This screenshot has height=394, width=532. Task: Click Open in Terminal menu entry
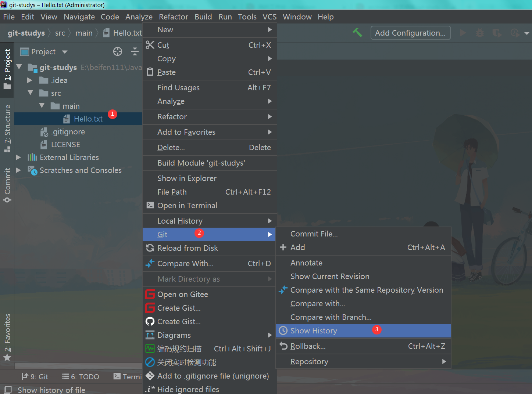[x=210, y=206]
